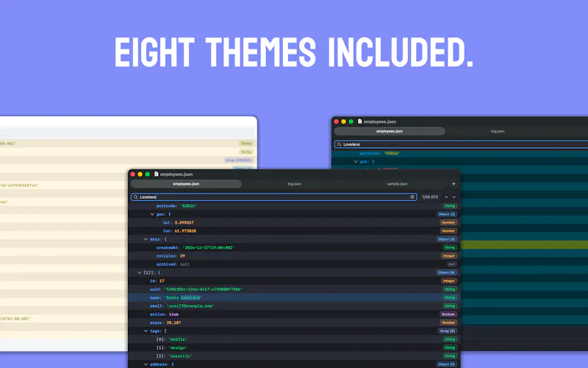
Task: Jump to the previous search match
Action: [446, 197]
